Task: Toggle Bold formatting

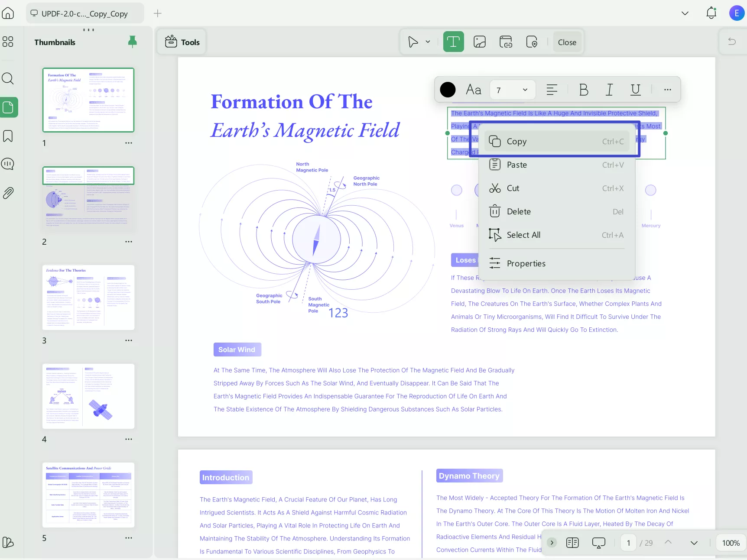Action: 584,90
